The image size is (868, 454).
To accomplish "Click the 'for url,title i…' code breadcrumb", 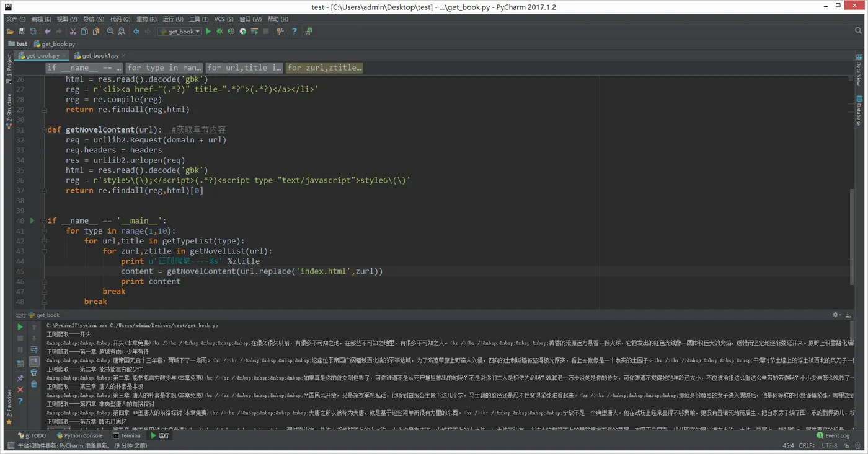I will point(244,68).
